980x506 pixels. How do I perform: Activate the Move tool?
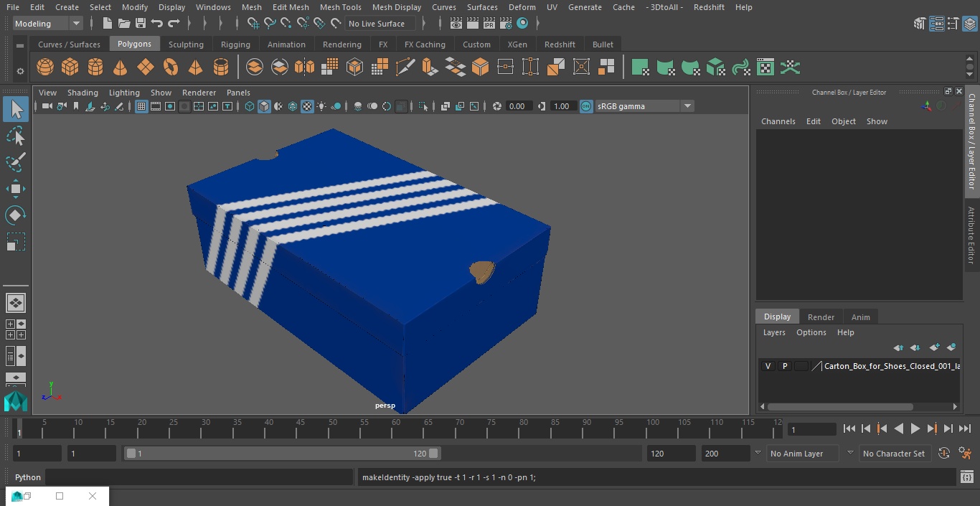tap(16, 189)
